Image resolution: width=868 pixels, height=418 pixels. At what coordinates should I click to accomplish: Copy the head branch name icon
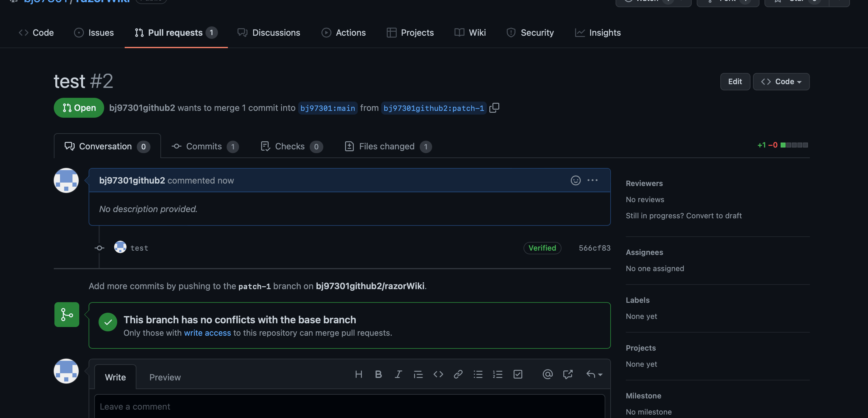pos(494,108)
